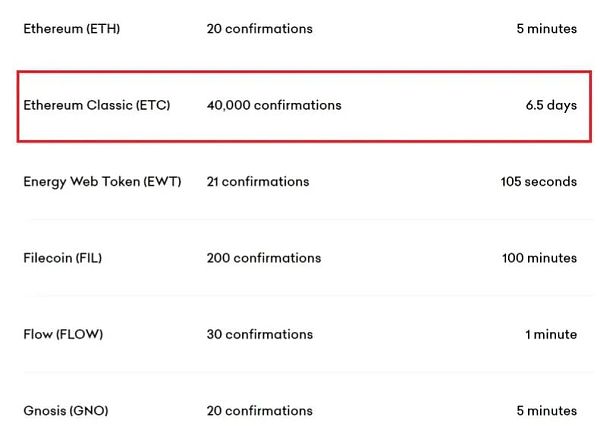Select the Filecoin (FIL) asset name
Viewport: 600px width, 426px height.
(62, 258)
